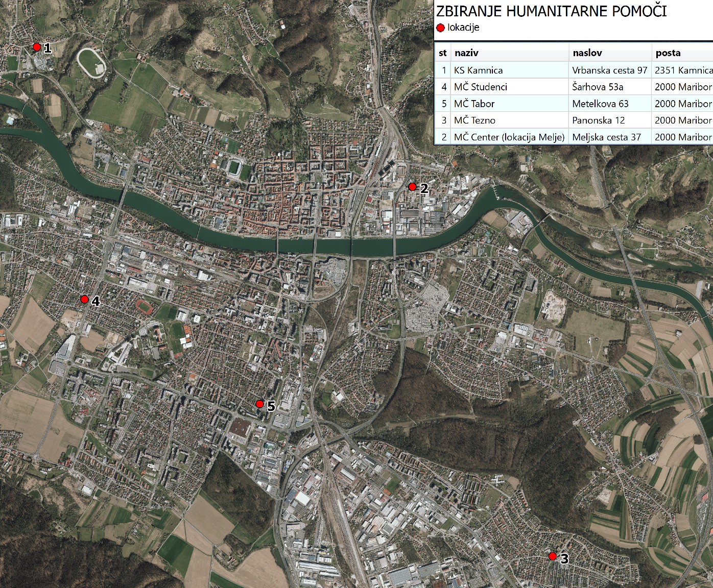Click map label '5' beside Tabor marker

point(271,406)
